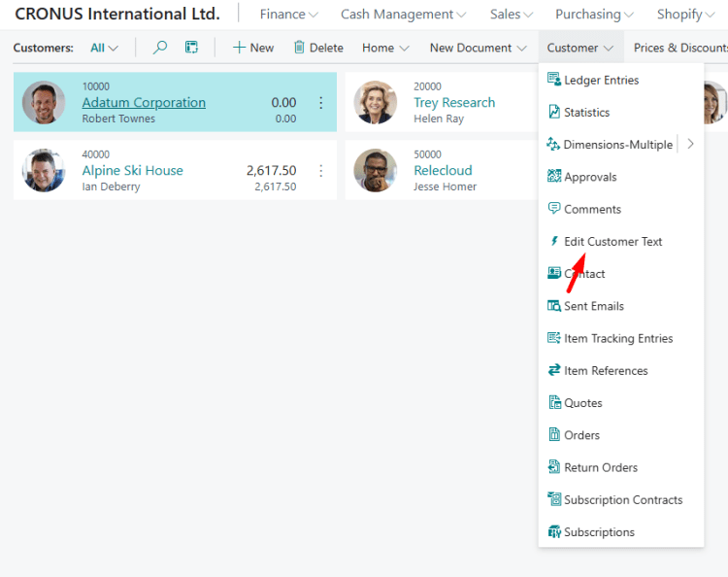Viewport: 728px width, 577px height.
Task: Expand the Dimensions-Multiple submenu arrow
Action: point(690,144)
